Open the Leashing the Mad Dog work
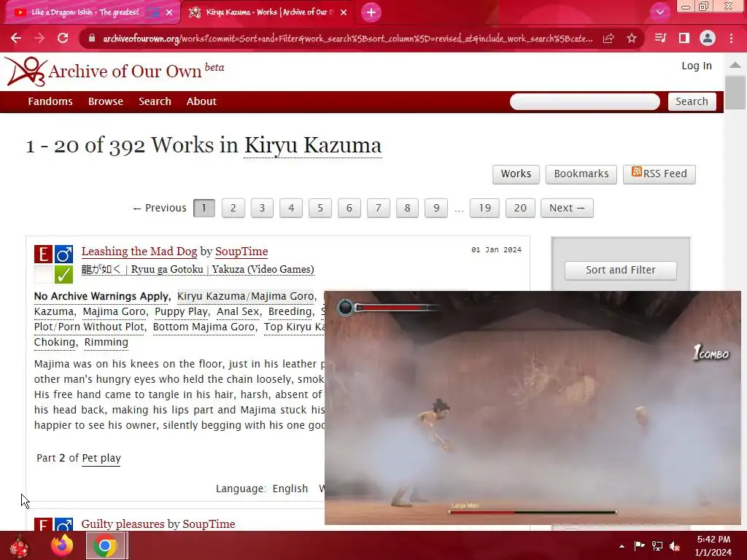The height and width of the screenshot is (560, 747). pos(139,252)
